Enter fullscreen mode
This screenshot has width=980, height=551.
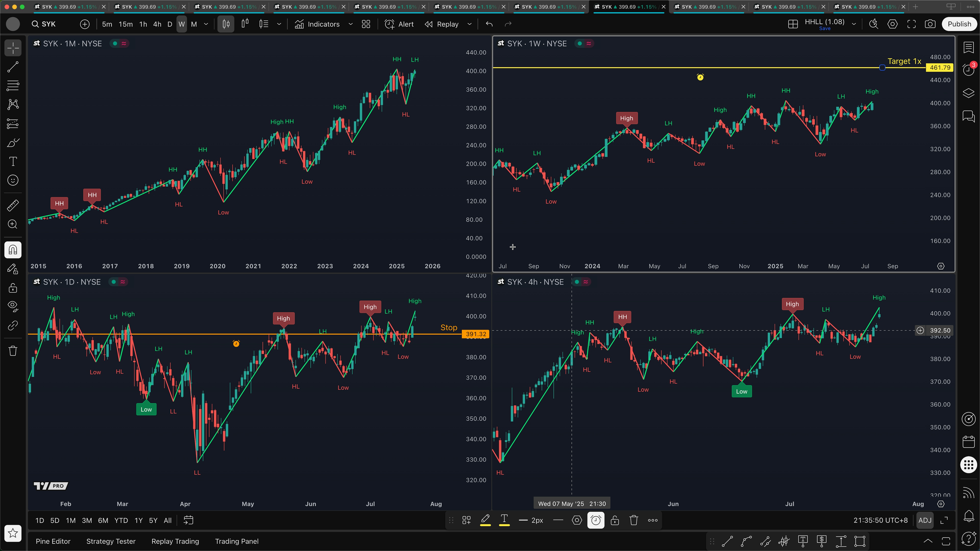point(912,24)
